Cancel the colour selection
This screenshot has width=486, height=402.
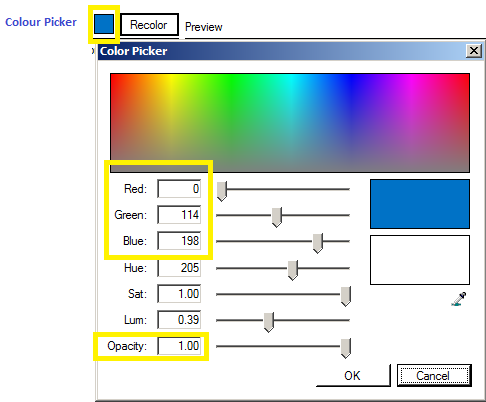tap(434, 376)
